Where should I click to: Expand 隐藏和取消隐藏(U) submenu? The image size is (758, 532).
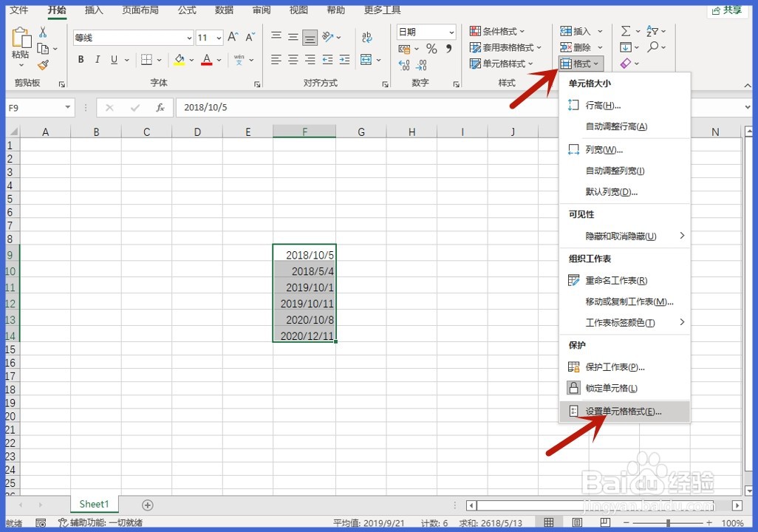pos(624,236)
